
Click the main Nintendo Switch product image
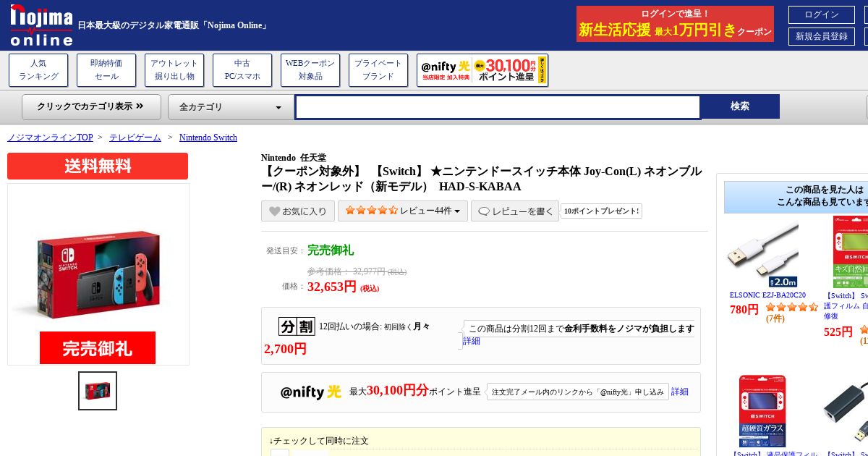point(98,274)
